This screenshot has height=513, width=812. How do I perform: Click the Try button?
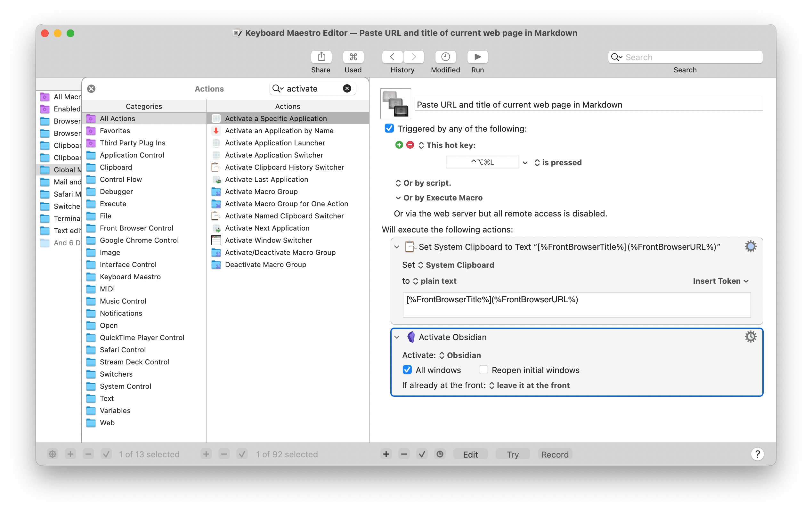(x=512, y=454)
